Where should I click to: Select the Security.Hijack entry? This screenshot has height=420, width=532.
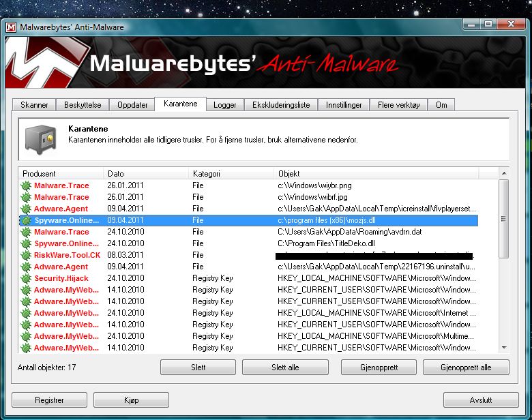[61, 278]
